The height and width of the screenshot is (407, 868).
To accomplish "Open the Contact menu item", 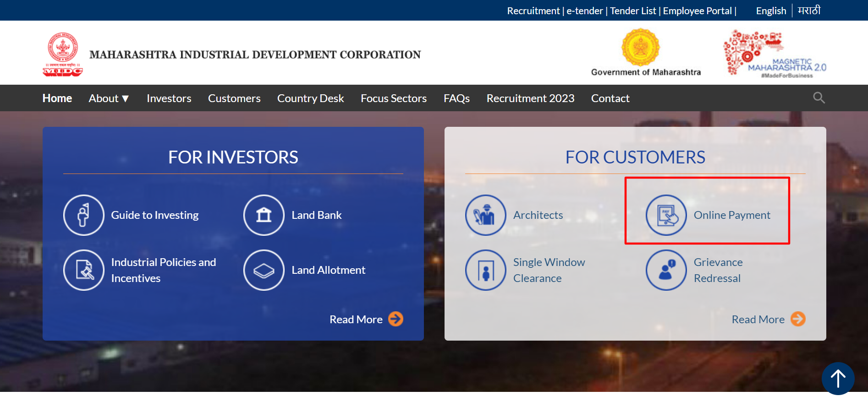I will [x=610, y=98].
